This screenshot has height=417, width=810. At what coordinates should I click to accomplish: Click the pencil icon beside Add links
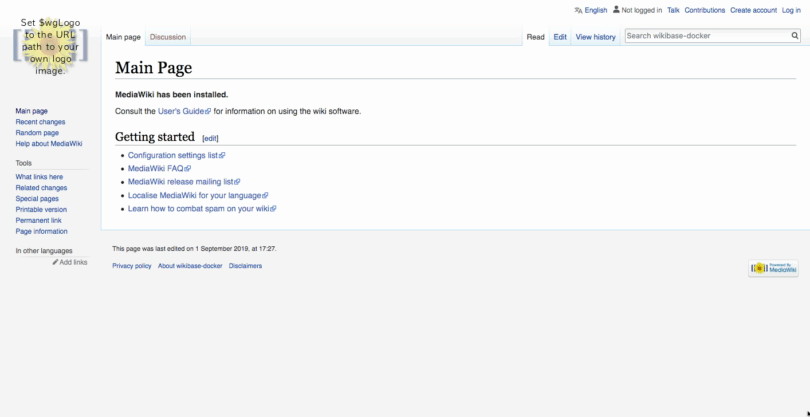(x=55, y=262)
